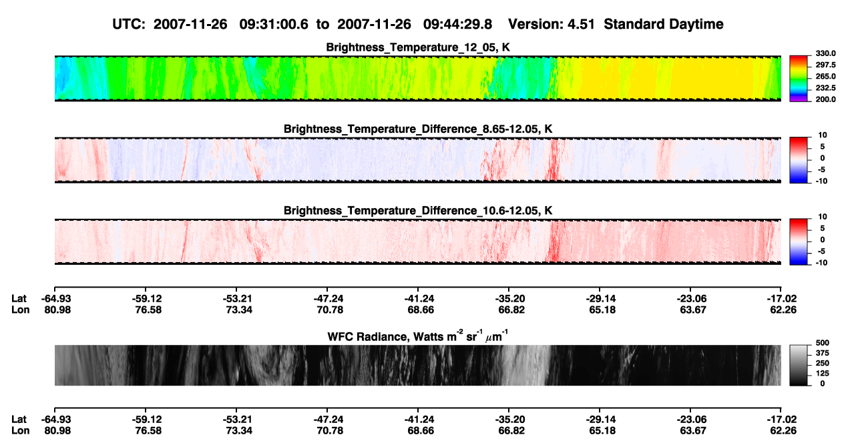Viewport: 868px width, 445px height.
Task: Click the WFC Radiance panel title
Action: [x=418, y=336]
